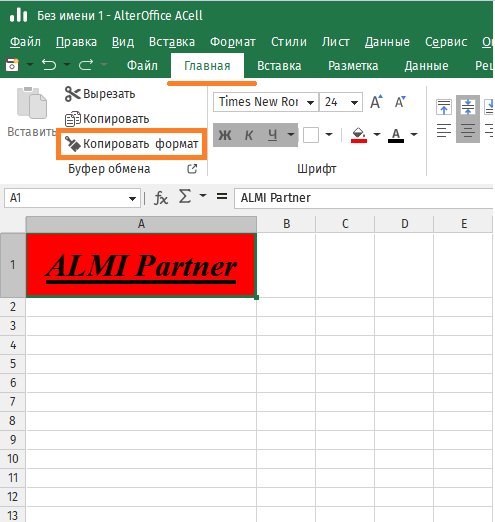Screen dimensions: 495x522
Task: Click the align left icon
Action: [x=444, y=131]
